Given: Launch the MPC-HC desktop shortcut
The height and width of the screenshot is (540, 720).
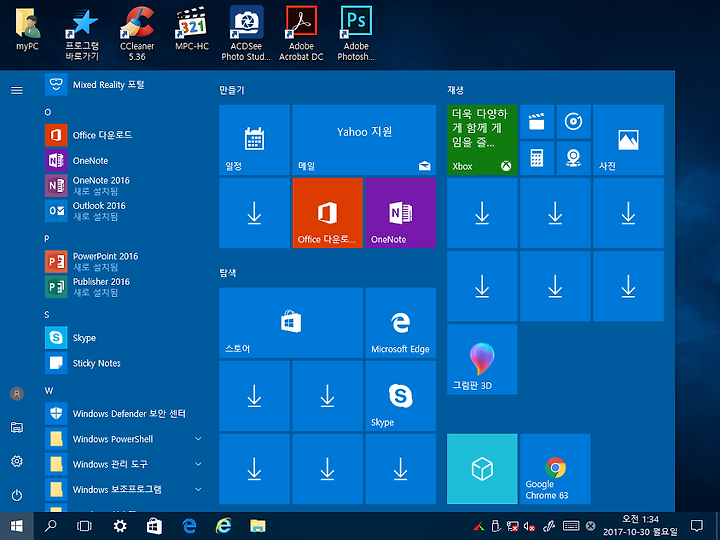Looking at the screenshot, I should [191, 29].
